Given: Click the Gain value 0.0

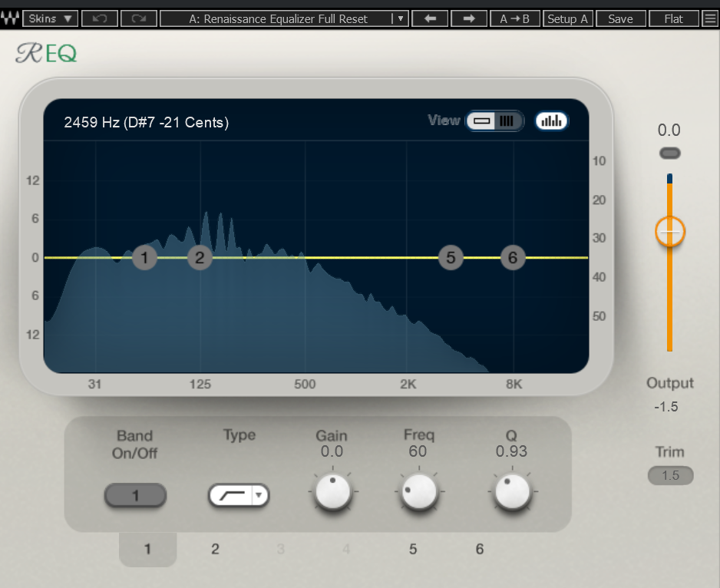Looking at the screenshot, I should (x=332, y=451).
